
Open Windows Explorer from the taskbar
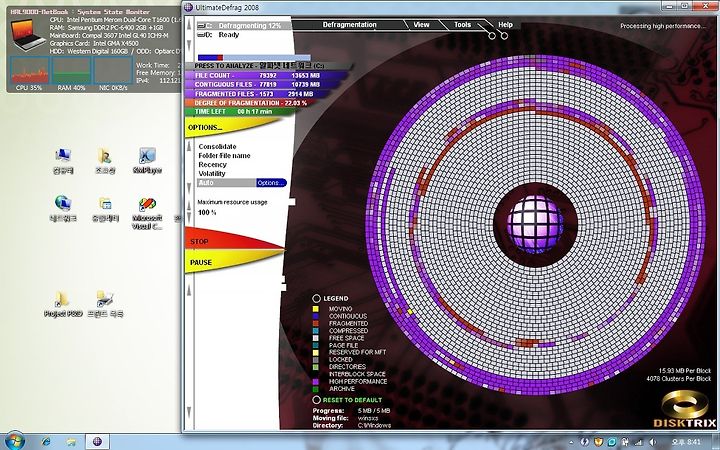pos(71,442)
